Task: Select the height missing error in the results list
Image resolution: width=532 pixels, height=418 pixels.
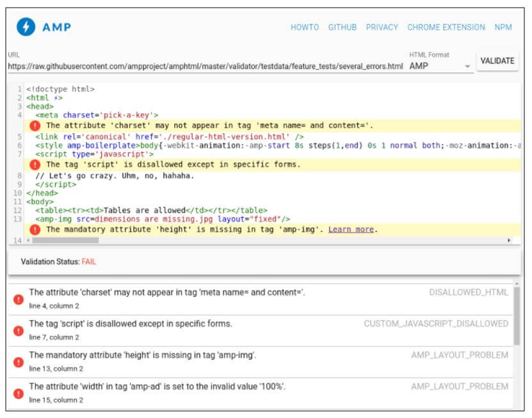Action: [260, 362]
